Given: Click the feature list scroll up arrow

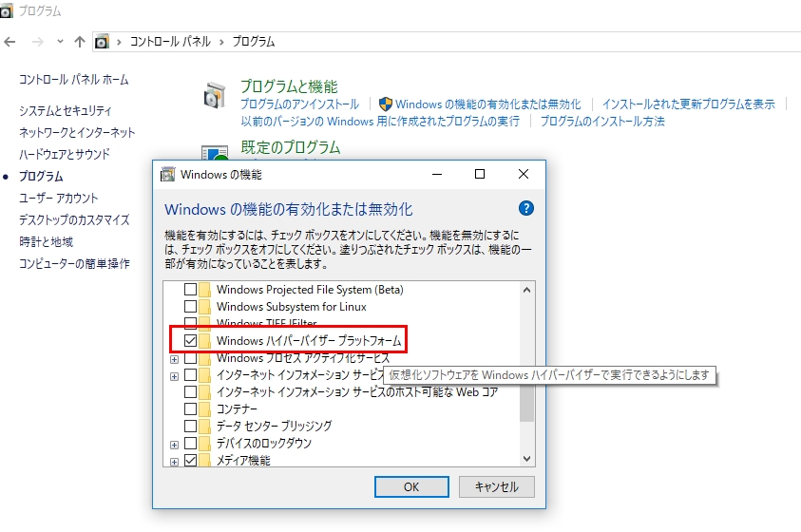Looking at the screenshot, I should [x=526, y=290].
